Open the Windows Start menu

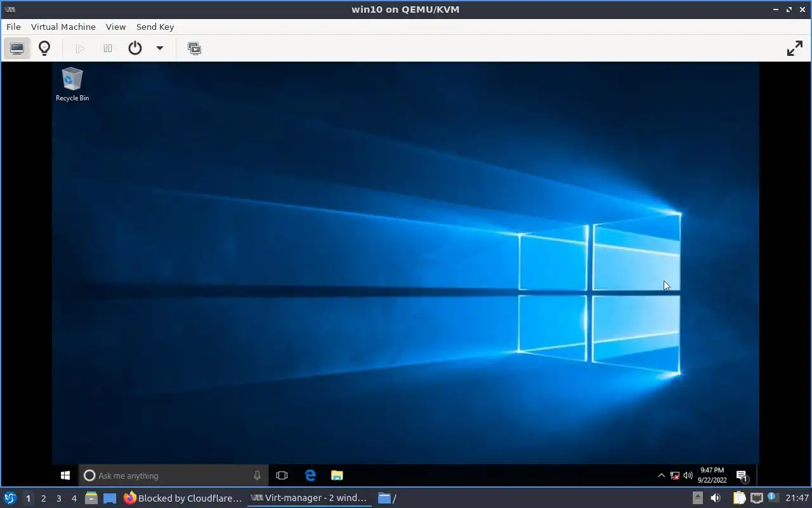coord(65,475)
